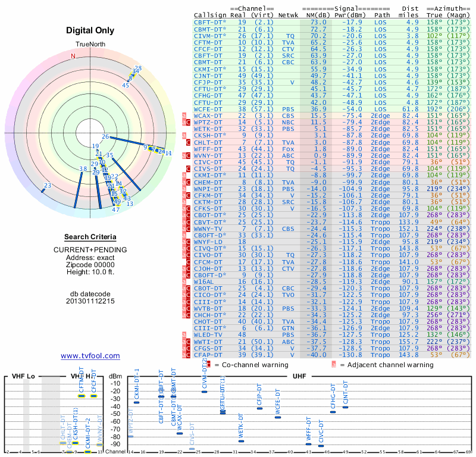The width and height of the screenshot is (476, 457).
Task: Open the www.tvfool.com link
Action: [x=90, y=356]
